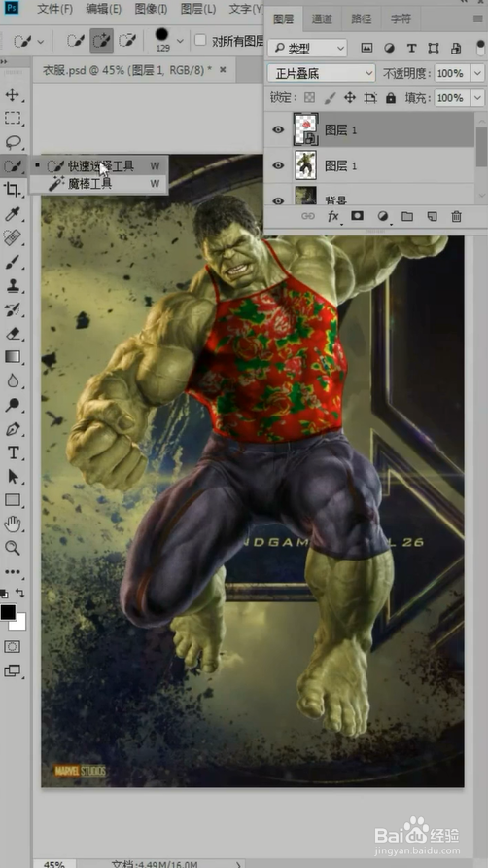Create a new layer group
This screenshot has height=868, width=488.
407,216
